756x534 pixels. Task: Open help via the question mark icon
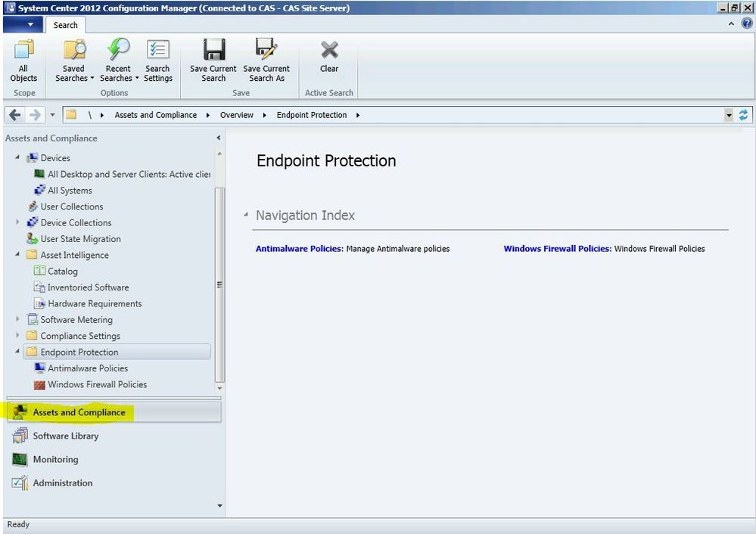point(747,23)
